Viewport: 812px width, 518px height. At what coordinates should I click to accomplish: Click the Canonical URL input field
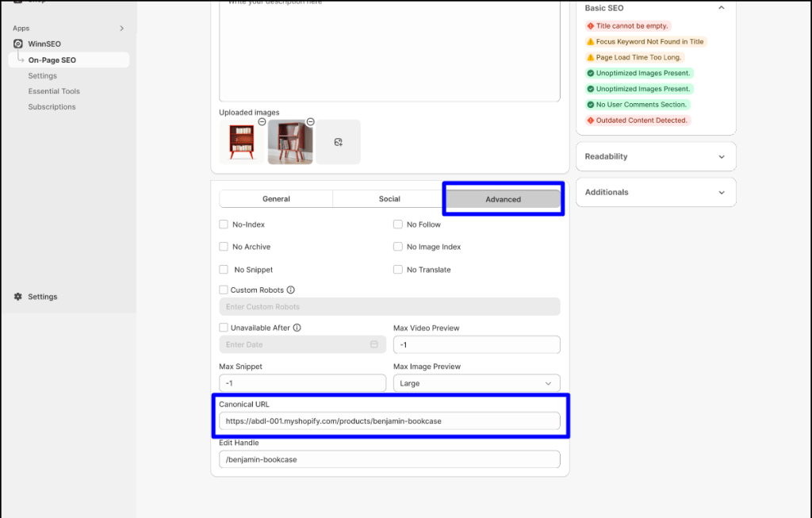389,421
